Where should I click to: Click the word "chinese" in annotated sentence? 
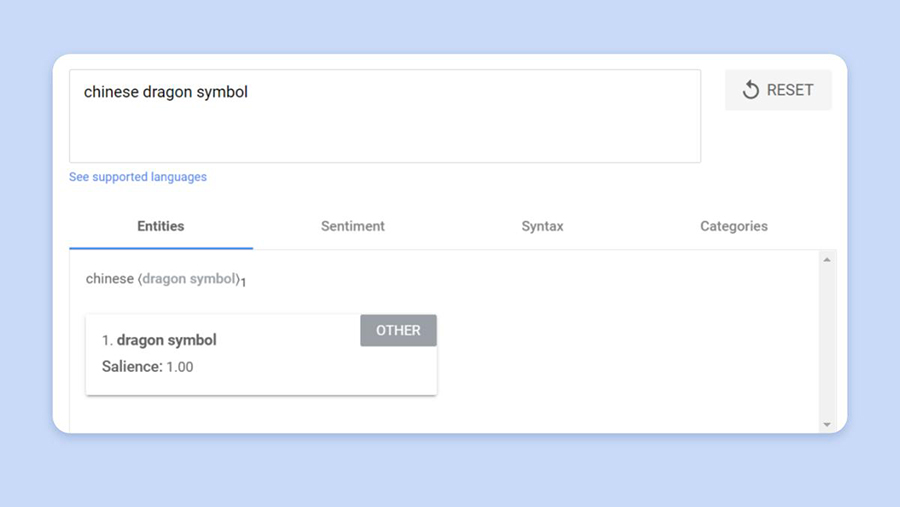pyautogui.click(x=110, y=279)
